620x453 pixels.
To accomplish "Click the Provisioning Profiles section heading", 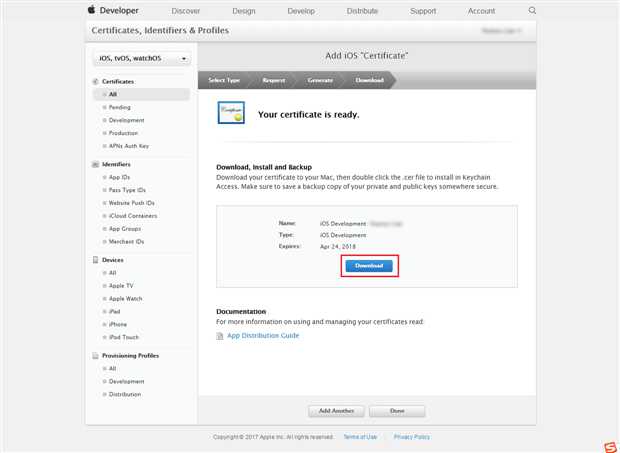I will [130, 356].
